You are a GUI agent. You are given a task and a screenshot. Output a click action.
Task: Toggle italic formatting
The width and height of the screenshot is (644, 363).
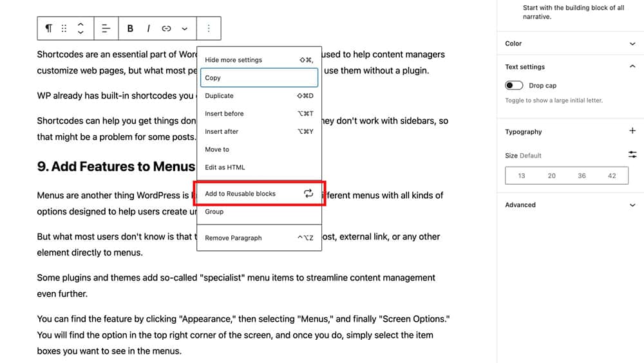pyautogui.click(x=148, y=28)
